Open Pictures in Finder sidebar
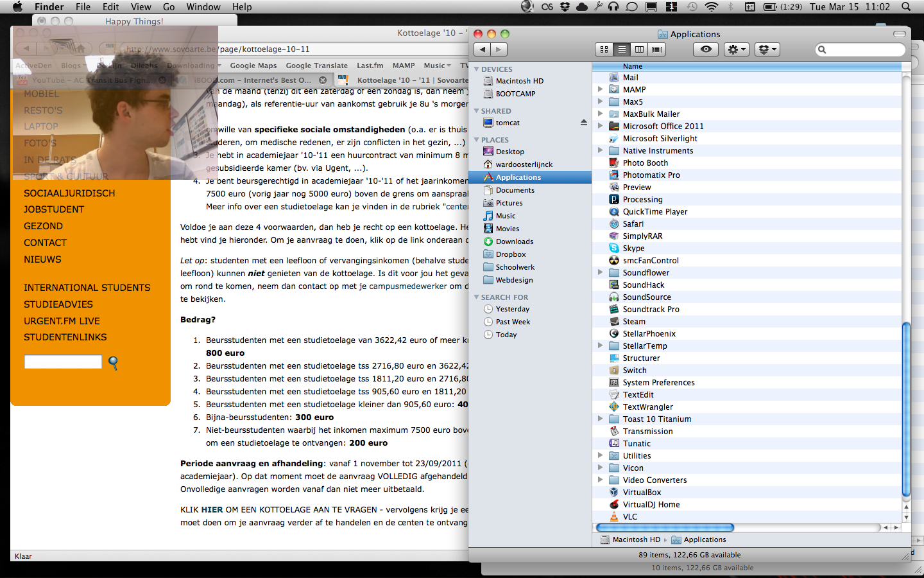Viewport: 924px width, 578px height. click(x=509, y=203)
